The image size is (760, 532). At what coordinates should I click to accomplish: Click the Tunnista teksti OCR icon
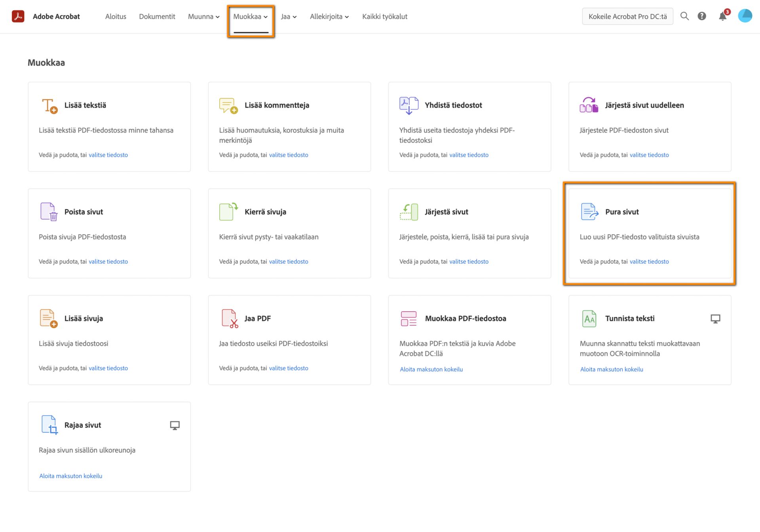click(589, 318)
